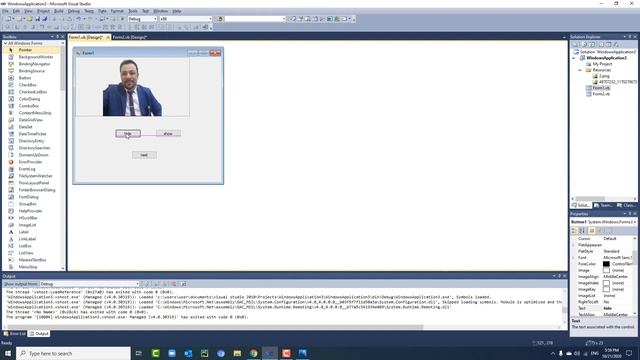Screen dimensions: 640x360
Task: Click the show button on form
Action: (168, 133)
